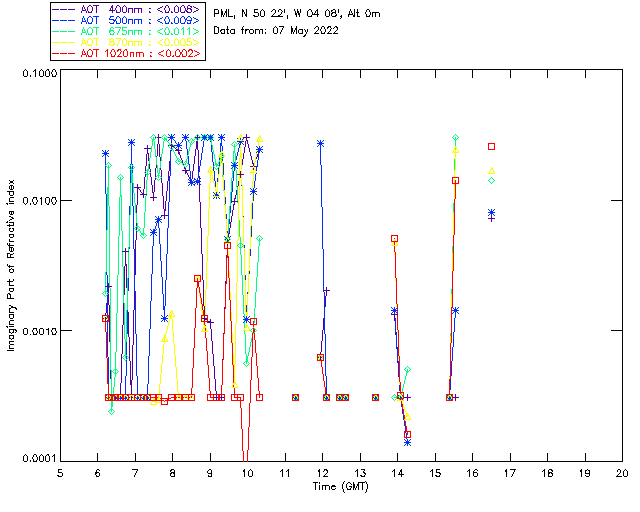Click the AOT 400nm purple legend entry

pos(127,9)
